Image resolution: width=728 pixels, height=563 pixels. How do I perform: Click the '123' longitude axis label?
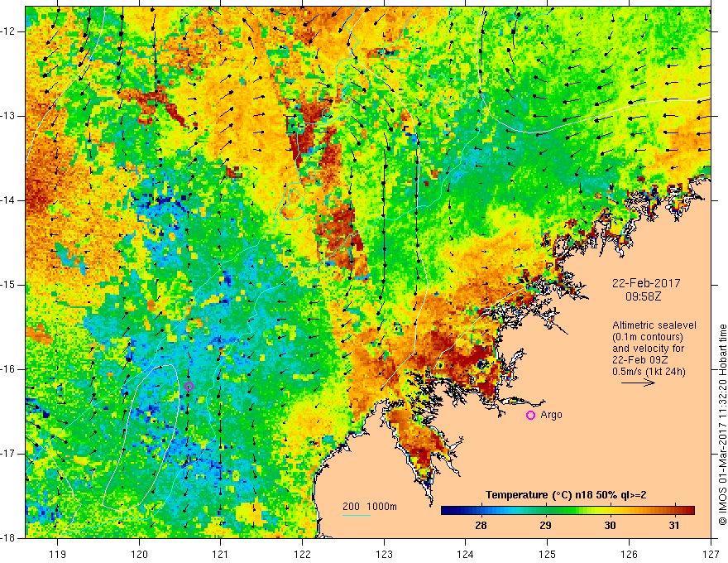(x=384, y=554)
